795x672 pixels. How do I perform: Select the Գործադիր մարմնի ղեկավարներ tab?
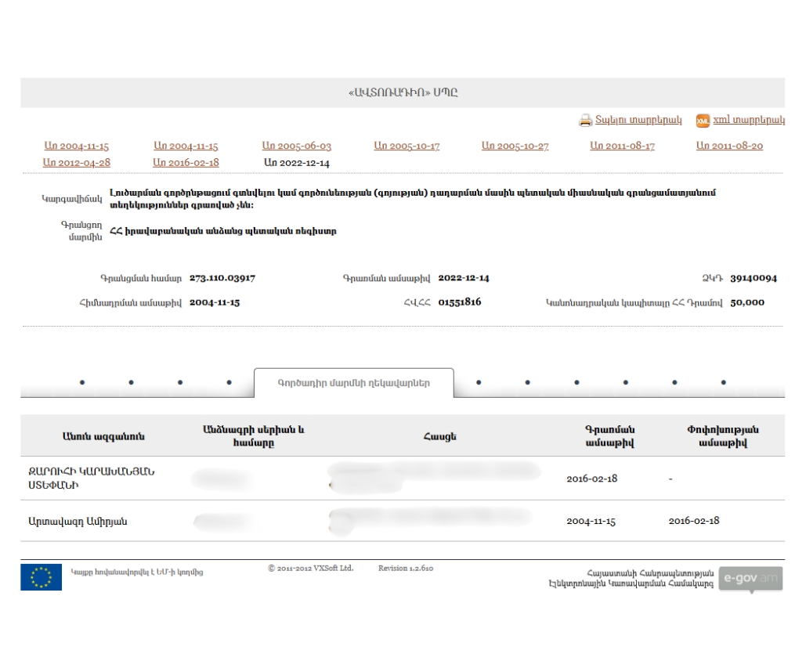pyautogui.click(x=353, y=383)
